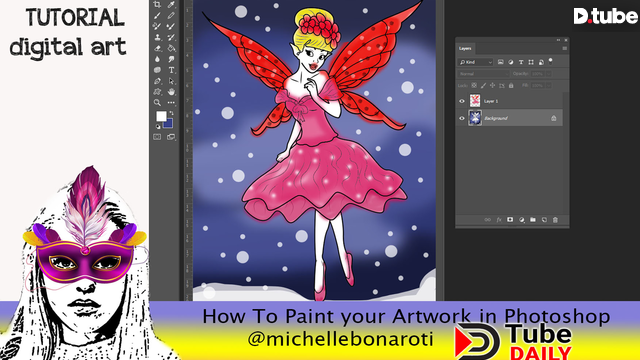
Task: Select the Pencil tool in toolbar
Action: 171,16
